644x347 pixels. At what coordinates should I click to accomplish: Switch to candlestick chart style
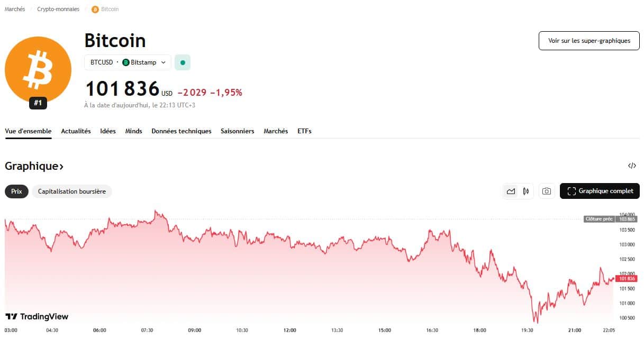(x=525, y=191)
